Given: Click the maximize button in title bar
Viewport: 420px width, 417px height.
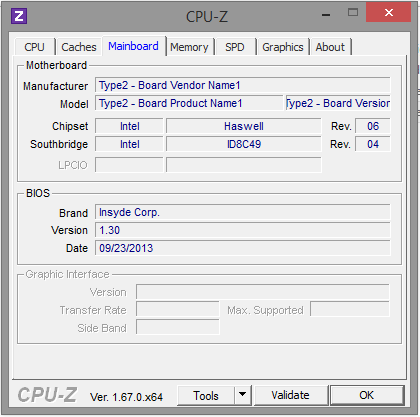Looking at the screenshot, I should pos(353,13).
